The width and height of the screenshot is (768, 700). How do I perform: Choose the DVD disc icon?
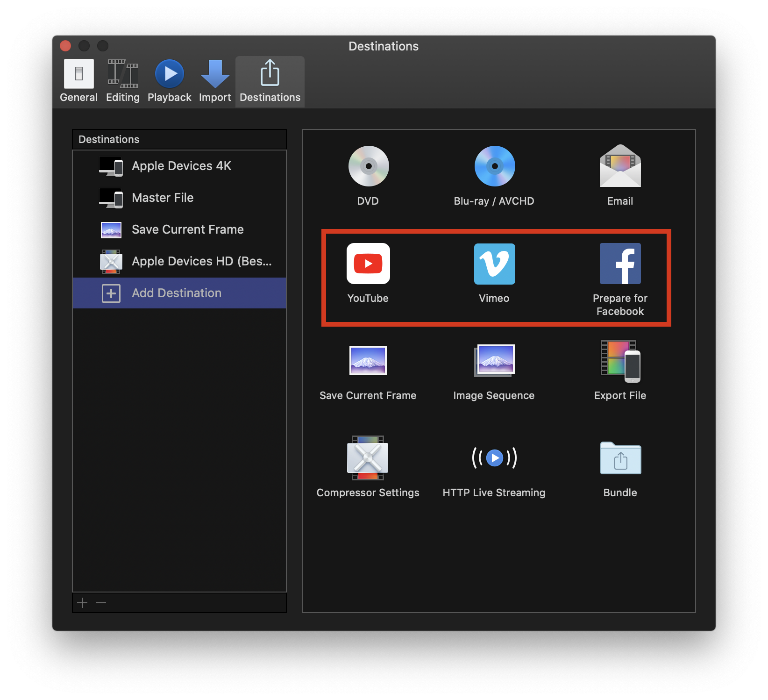click(x=369, y=166)
